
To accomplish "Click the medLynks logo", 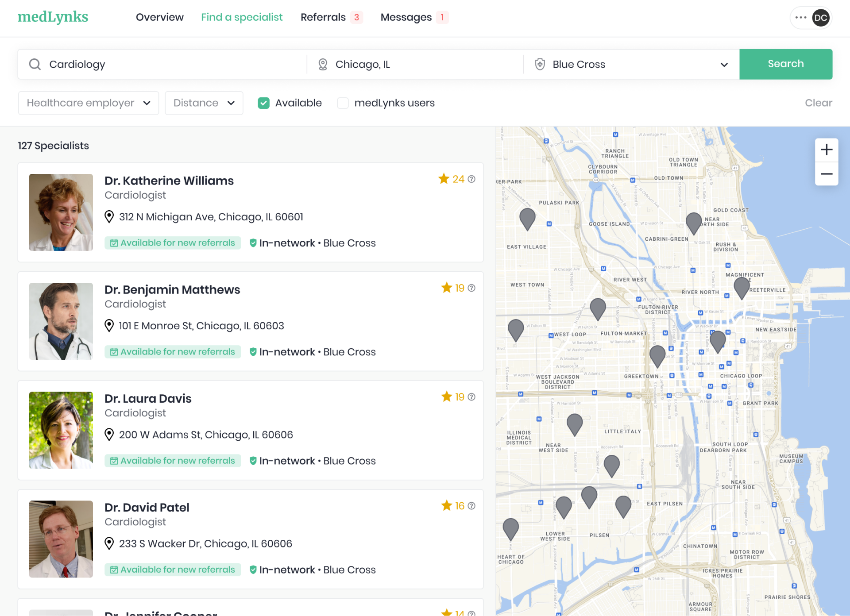I will 53,17.
